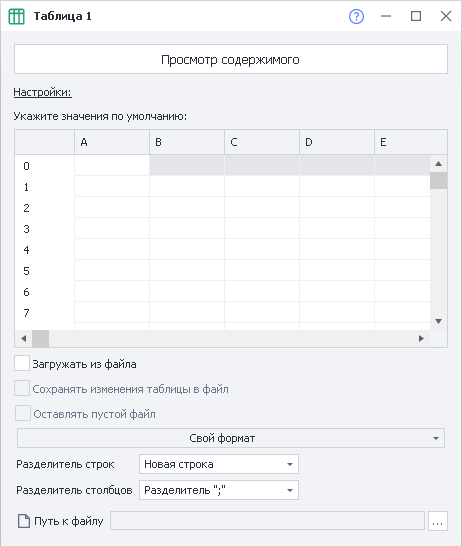Maximize the Таблица 1 window
The image size is (462, 546).
pyautogui.click(x=416, y=16)
